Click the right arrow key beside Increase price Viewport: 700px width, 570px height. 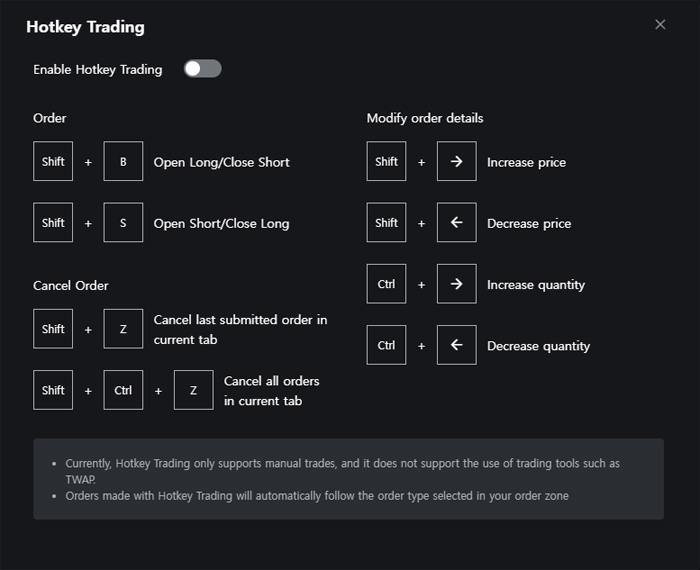point(456,162)
